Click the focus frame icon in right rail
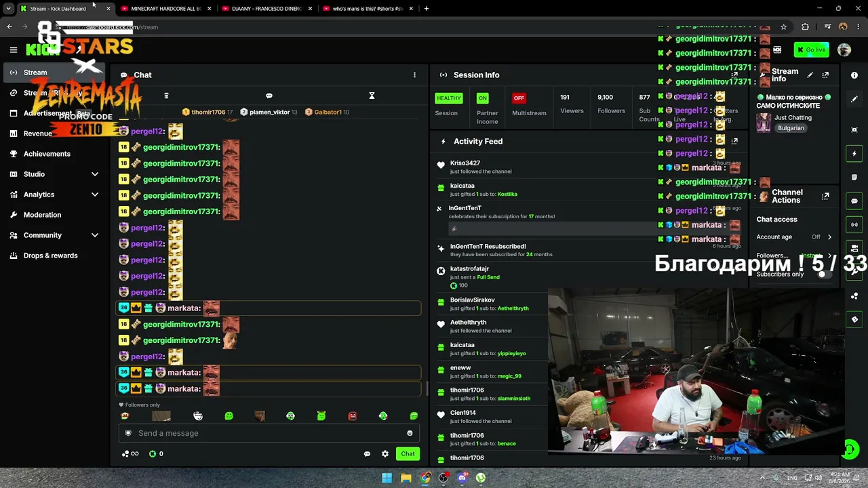The width and height of the screenshot is (868, 488). point(854,129)
